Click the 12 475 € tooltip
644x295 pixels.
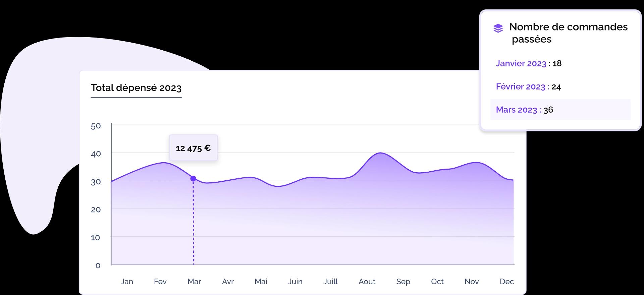pos(193,148)
